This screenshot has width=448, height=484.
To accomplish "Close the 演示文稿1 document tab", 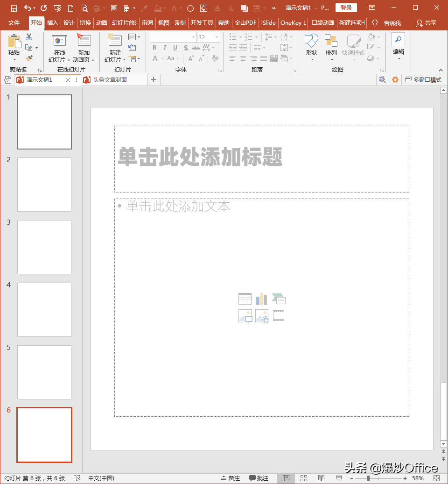I will (x=68, y=80).
